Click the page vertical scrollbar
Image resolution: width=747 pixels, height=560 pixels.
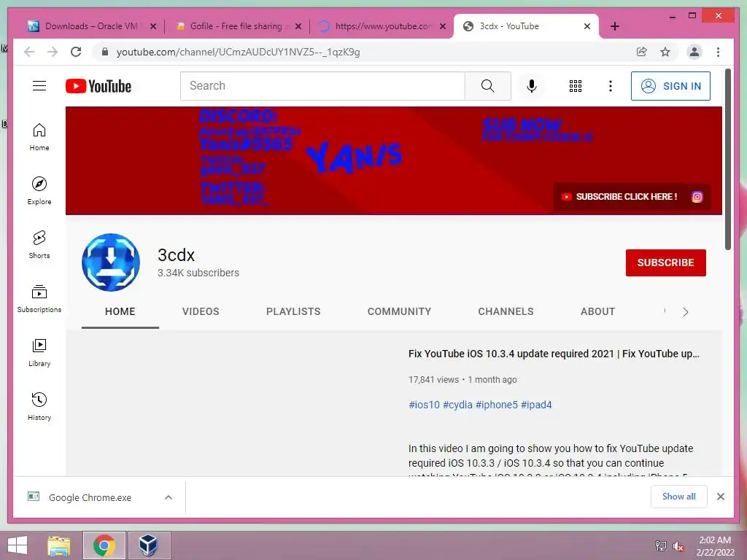tap(727, 160)
